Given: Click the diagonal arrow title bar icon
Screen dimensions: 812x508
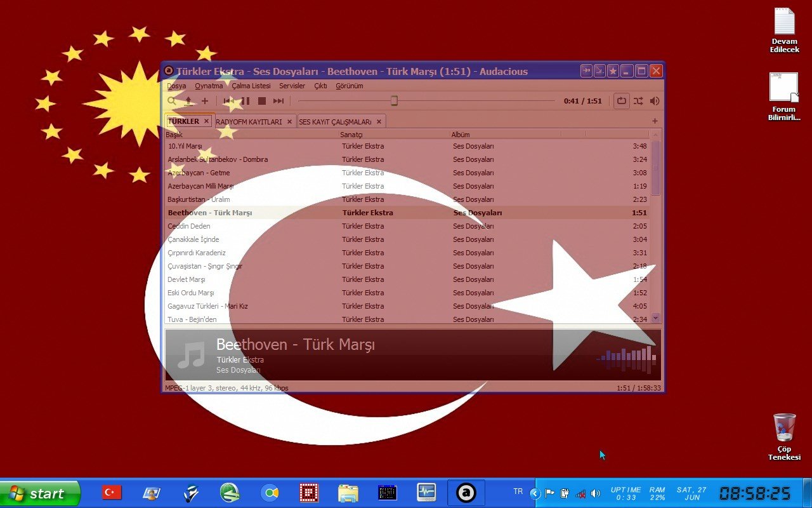Looking at the screenshot, I should point(599,71).
